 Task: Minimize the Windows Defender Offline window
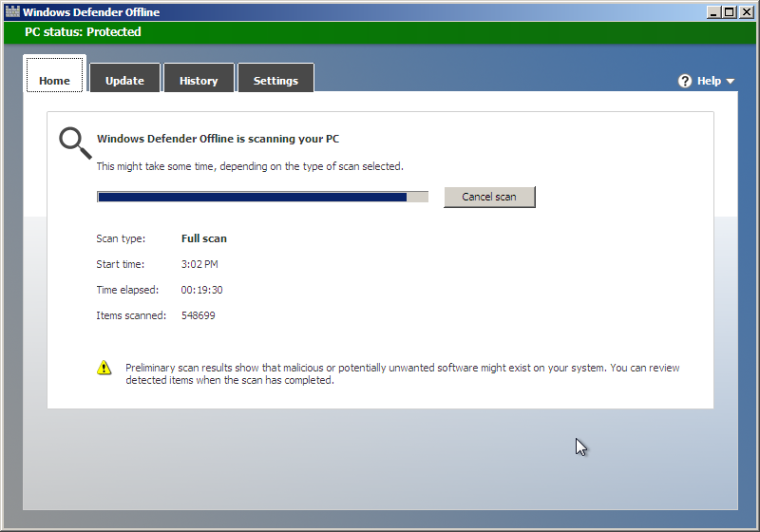[x=712, y=12]
